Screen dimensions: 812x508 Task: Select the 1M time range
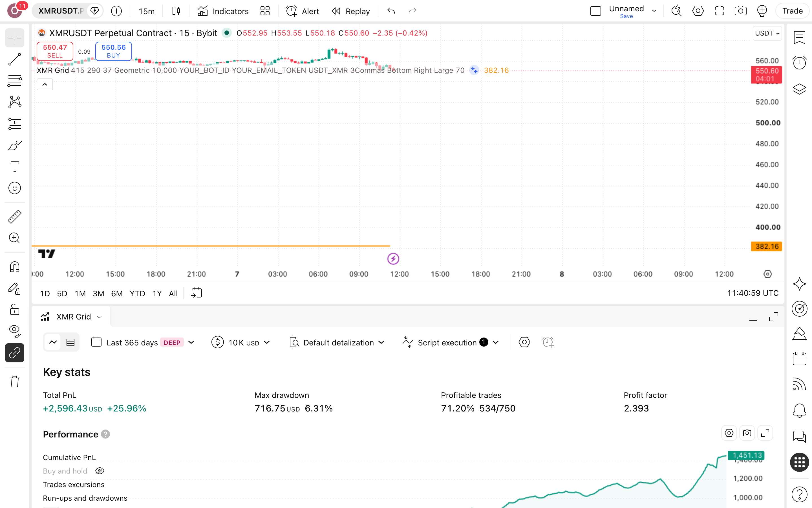(x=80, y=293)
